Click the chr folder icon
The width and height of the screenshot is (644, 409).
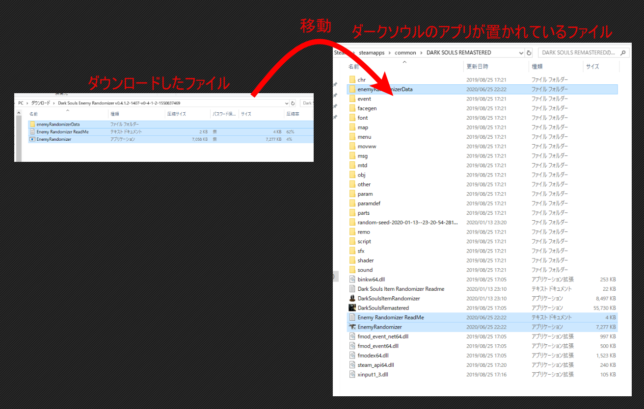point(352,80)
